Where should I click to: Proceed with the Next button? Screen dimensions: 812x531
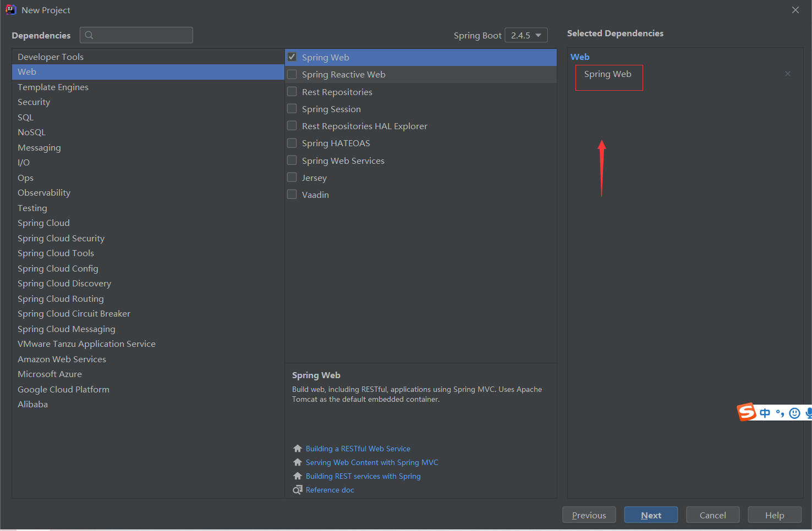pyautogui.click(x=651, y=515)
